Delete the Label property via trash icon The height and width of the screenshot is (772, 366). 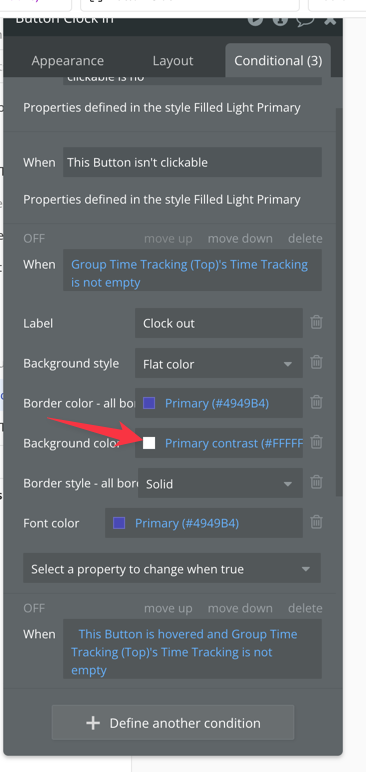316,322
